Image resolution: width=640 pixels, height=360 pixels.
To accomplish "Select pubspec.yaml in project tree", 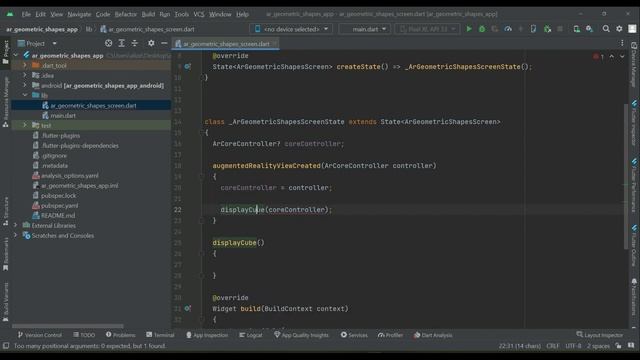I will pyautogui.click(x=59, y=206).
